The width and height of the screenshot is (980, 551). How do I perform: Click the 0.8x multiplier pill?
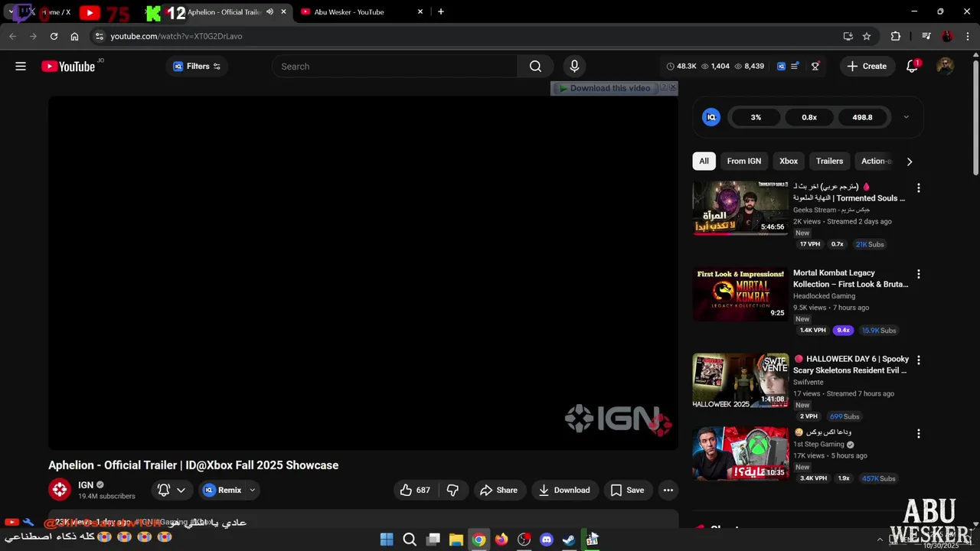click(809, 117)
